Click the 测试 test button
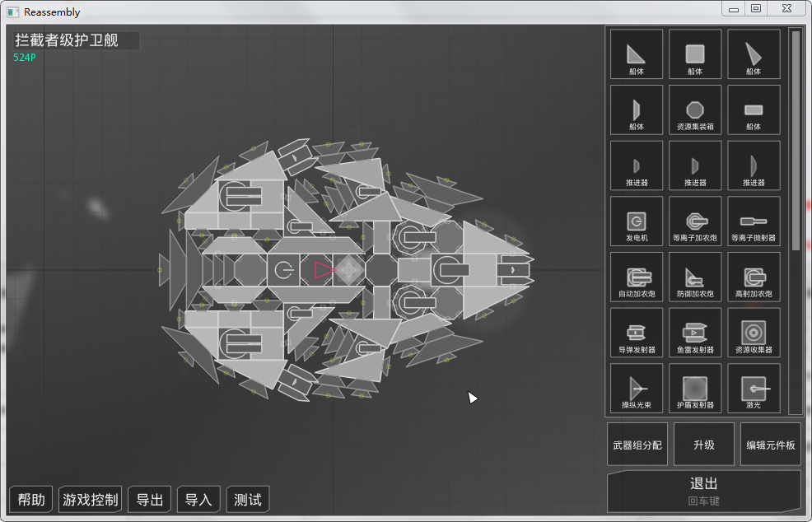This screenshot has width=812, height=522. 248,499
